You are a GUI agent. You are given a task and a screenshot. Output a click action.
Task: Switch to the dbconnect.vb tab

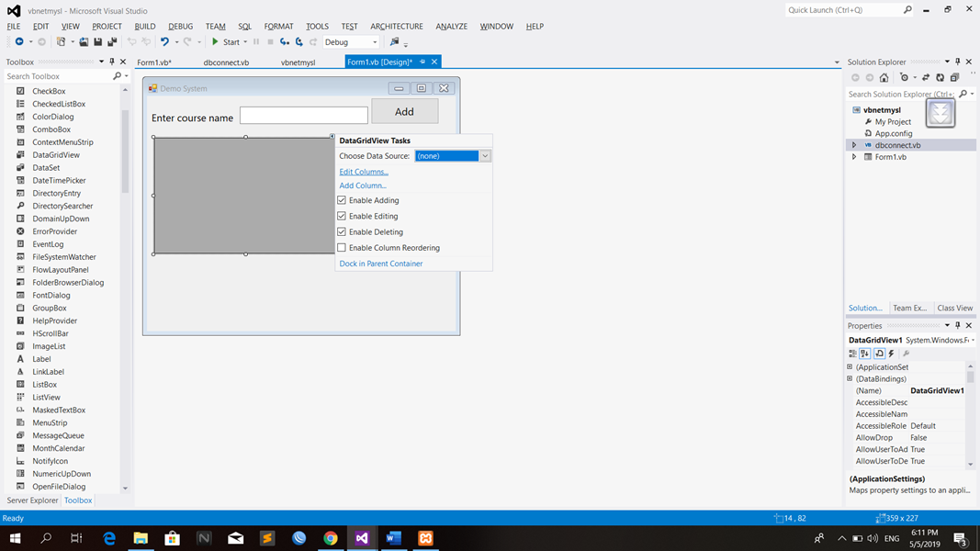tap(226, 62)
